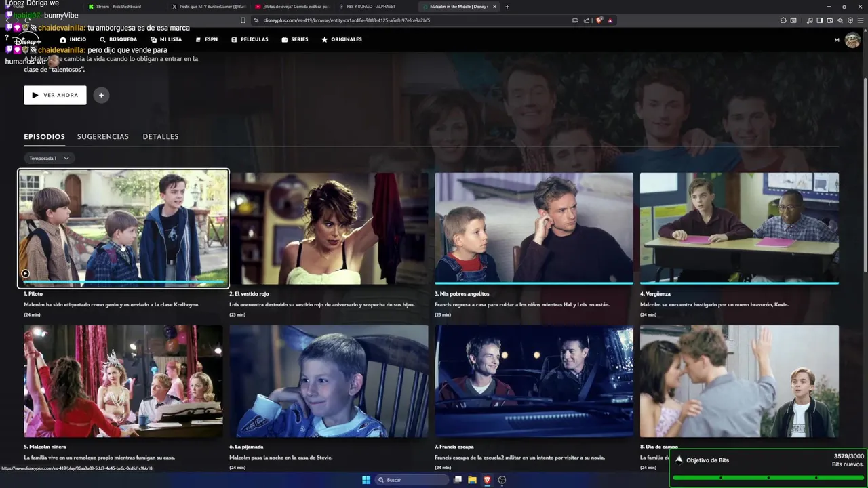Click the play icon on Piloto thumbnail
The height and width of the screenshot is (488, 868).
(x=26, y=274)
